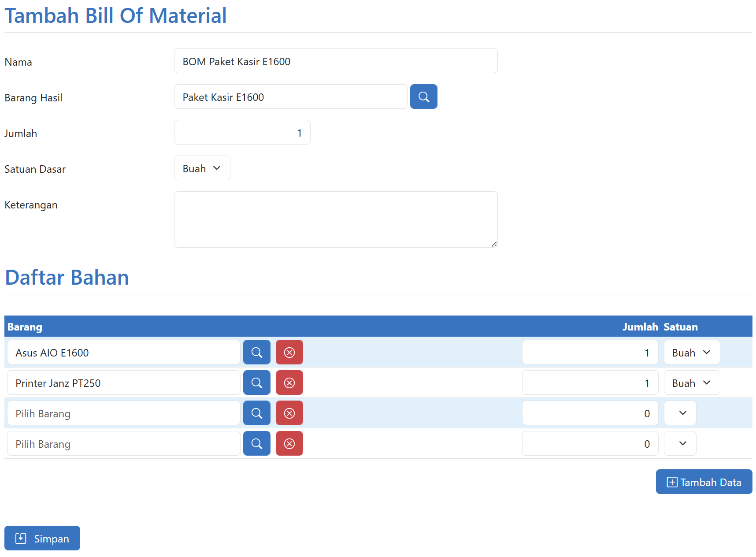Click Jumlah field of Printer Janz PT250 row
This screenshot has width=756, height=557.
coord(590,382)
